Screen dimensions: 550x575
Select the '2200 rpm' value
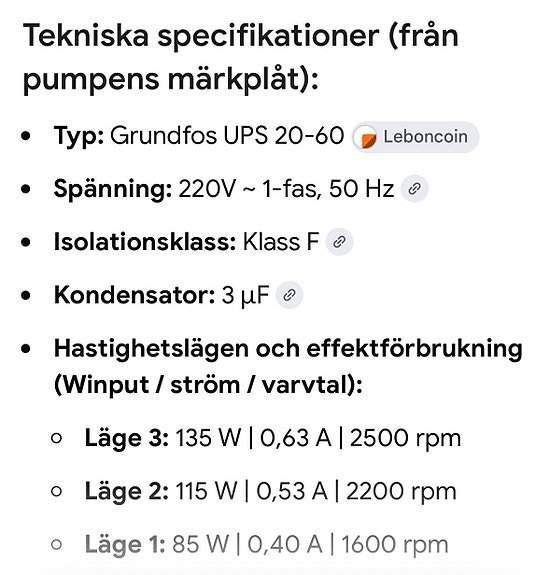401,492
